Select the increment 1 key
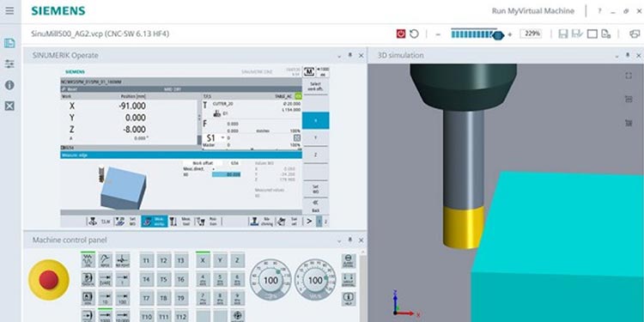This screenshot has height=322, width=644. [123, 279]
